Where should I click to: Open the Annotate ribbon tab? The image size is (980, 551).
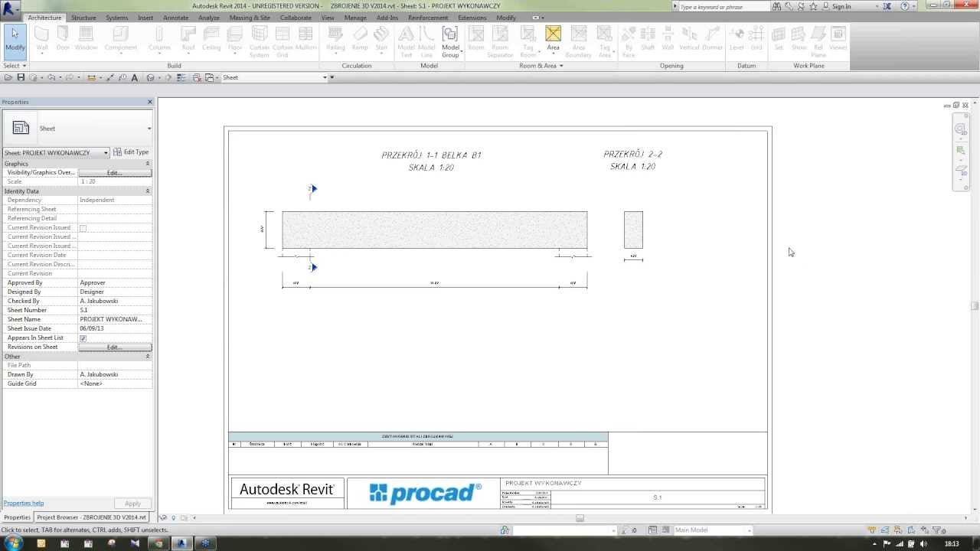coord(175,18)
